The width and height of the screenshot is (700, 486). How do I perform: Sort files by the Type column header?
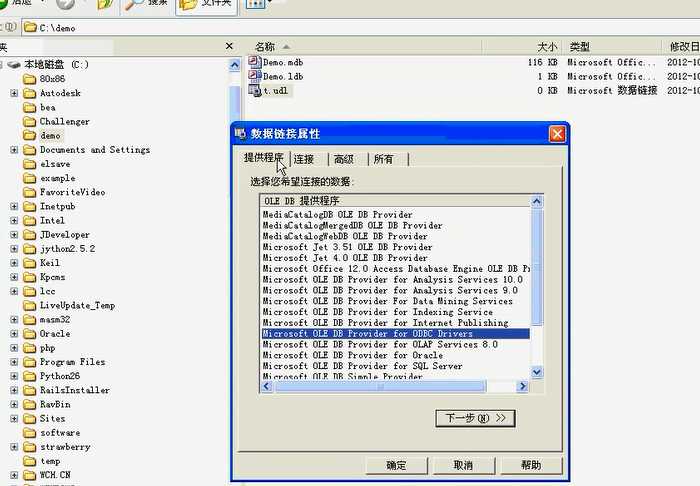tap(612, 46)
